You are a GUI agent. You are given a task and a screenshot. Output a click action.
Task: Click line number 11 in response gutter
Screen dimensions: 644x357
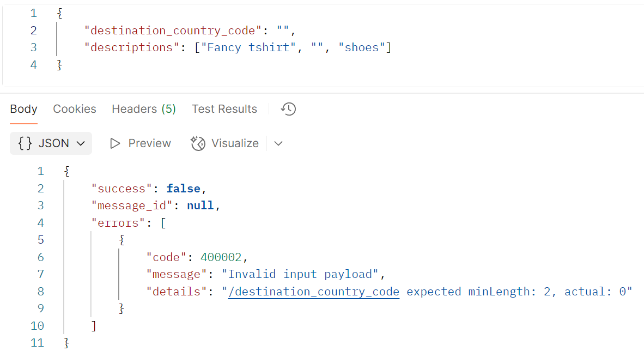[x=38, y=343]
